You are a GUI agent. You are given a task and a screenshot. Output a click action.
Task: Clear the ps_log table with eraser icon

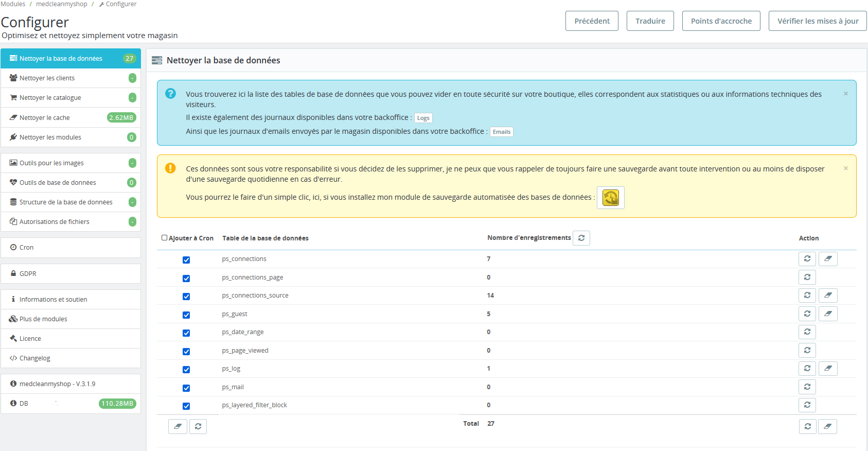[828, 369]
